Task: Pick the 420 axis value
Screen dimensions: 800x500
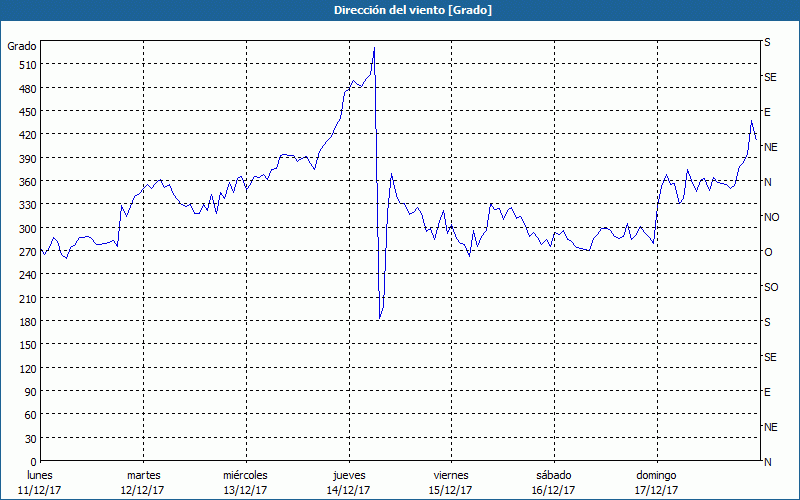Action: (28, 135)
